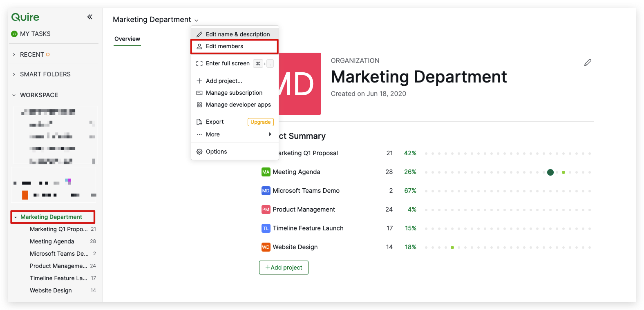Screen dimensions: 644x310
Task: Click the Quire logo
Action: (x=25, y=17)
